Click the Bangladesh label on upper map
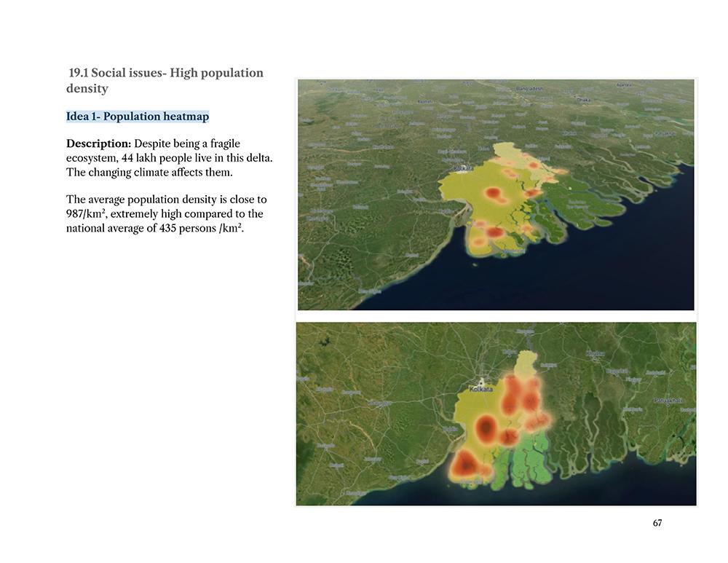The height and width of the screenshot is (563, 728). point(529,88)
